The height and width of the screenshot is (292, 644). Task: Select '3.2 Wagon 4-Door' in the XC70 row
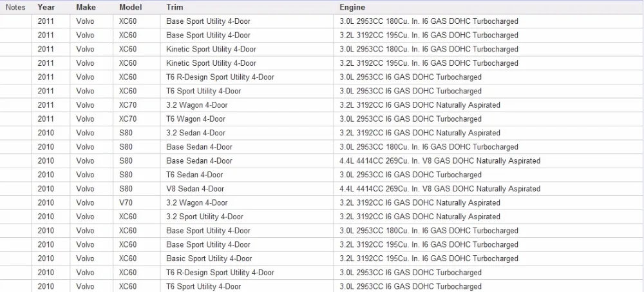tap(247, 105)
